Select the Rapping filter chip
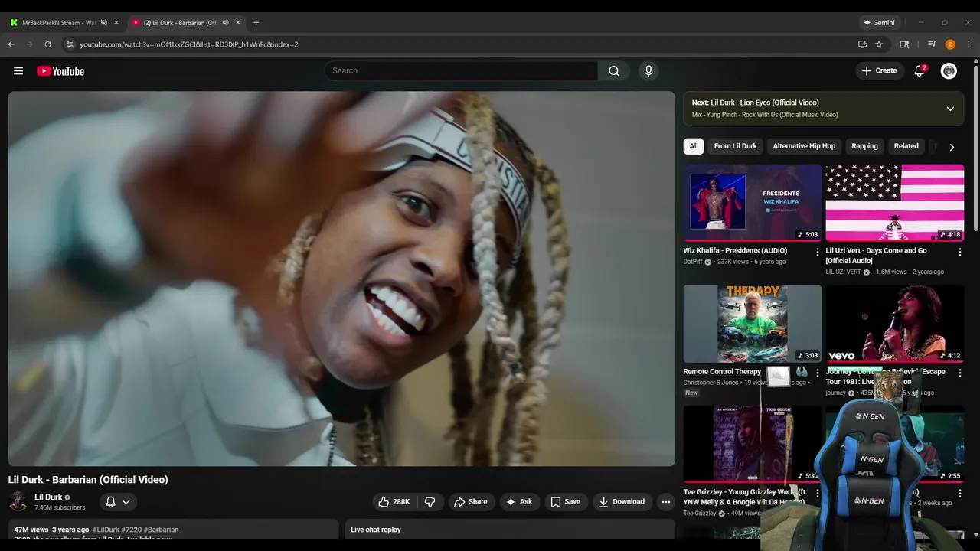Image resolution: width=980 pixels, height=551 pixels. [864, 146]
